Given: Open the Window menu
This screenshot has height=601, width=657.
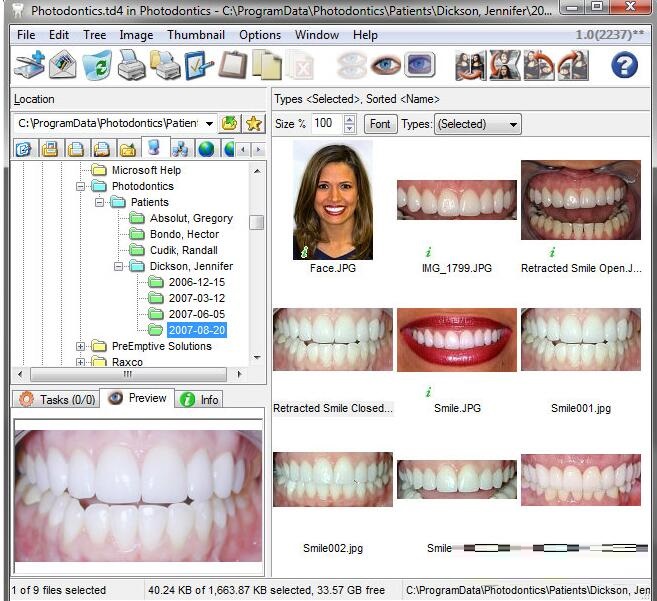Looking at the screenshot, I should (x=317, y=35).
